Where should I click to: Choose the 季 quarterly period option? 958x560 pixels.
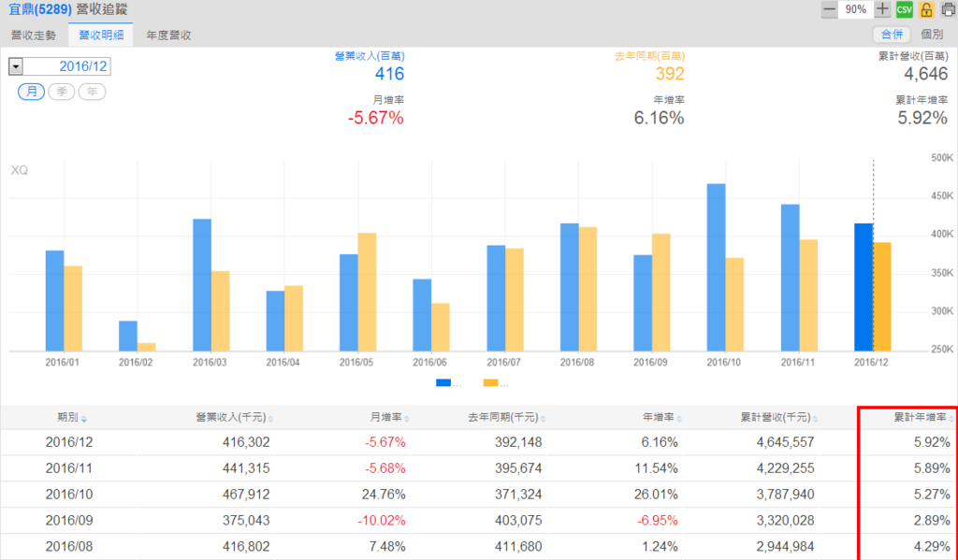[x=61, y=92]
